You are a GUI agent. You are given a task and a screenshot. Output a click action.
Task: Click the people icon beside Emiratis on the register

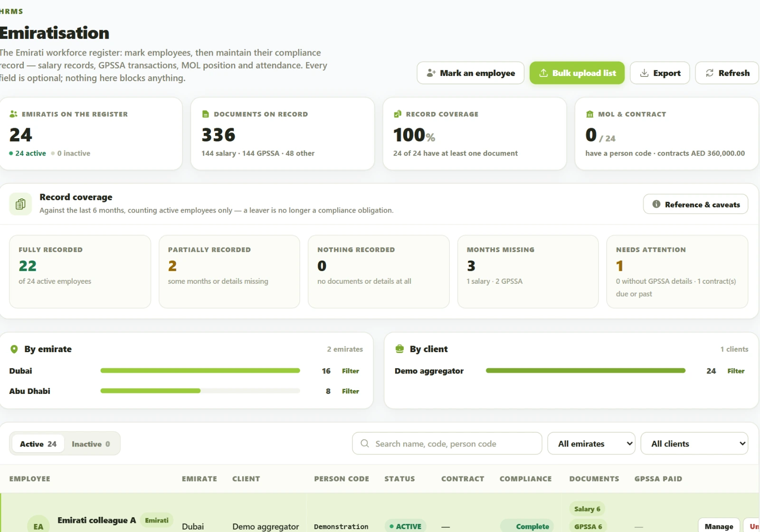[x=13, y=114]
